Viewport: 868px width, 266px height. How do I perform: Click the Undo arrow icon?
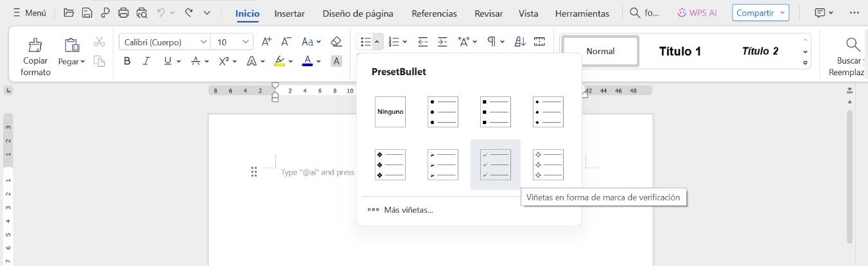click(162, 13)
